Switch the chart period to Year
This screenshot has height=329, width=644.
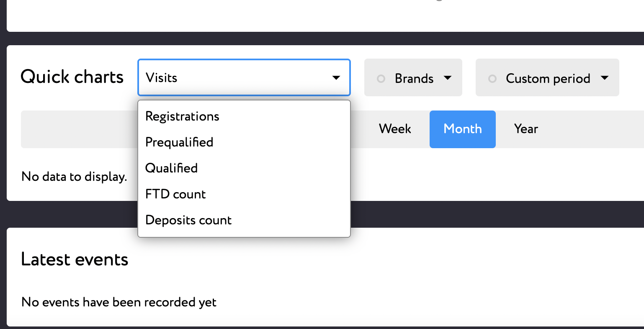point(526,129)
